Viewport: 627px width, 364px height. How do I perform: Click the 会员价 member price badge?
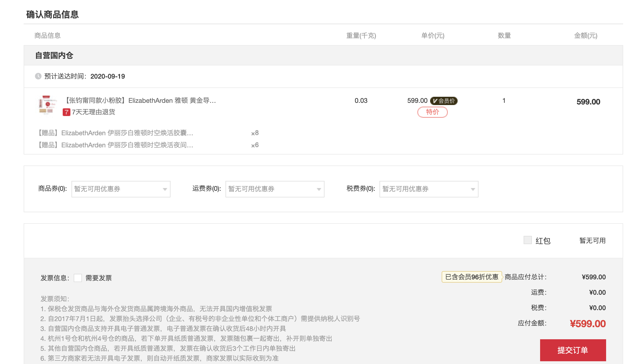[444, 101]
